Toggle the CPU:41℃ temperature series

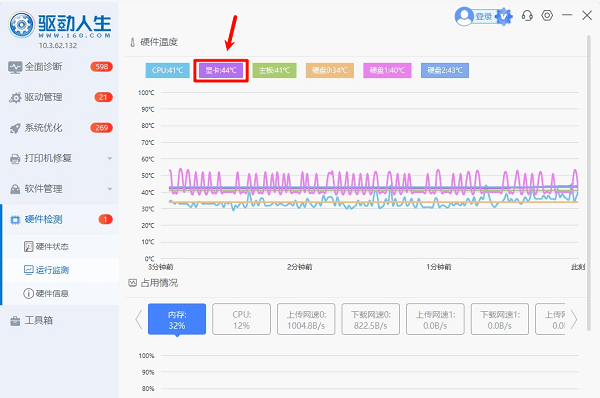[x=167, y=70]
